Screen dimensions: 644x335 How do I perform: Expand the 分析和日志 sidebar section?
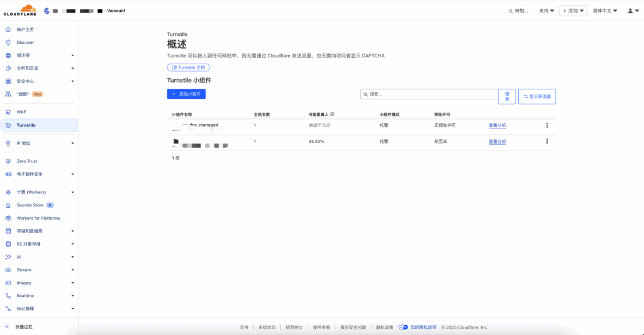[73, 68]
